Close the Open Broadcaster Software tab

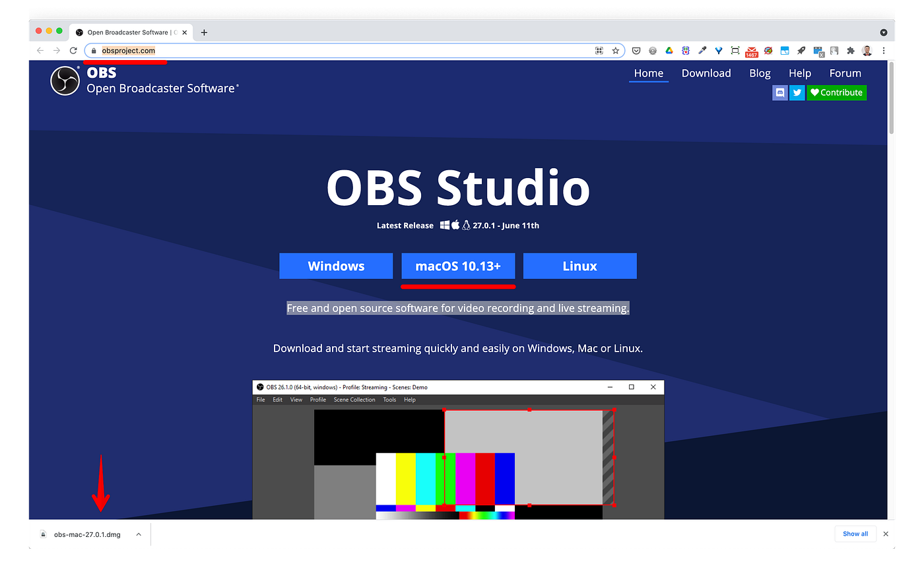tap(185, 32)
